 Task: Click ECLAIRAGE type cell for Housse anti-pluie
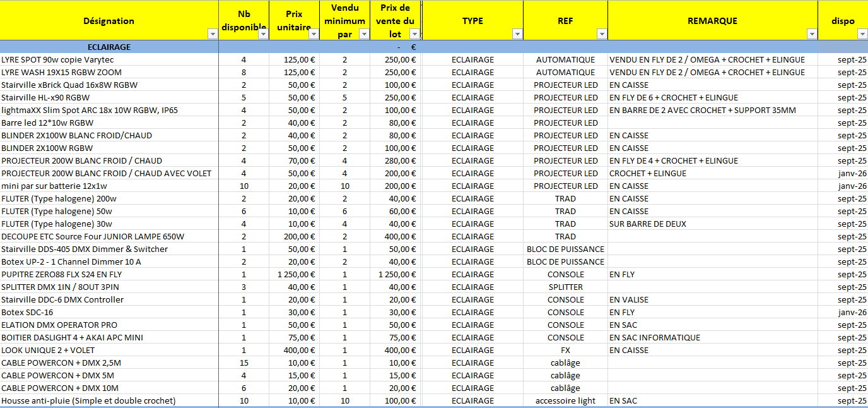point(473,400)
